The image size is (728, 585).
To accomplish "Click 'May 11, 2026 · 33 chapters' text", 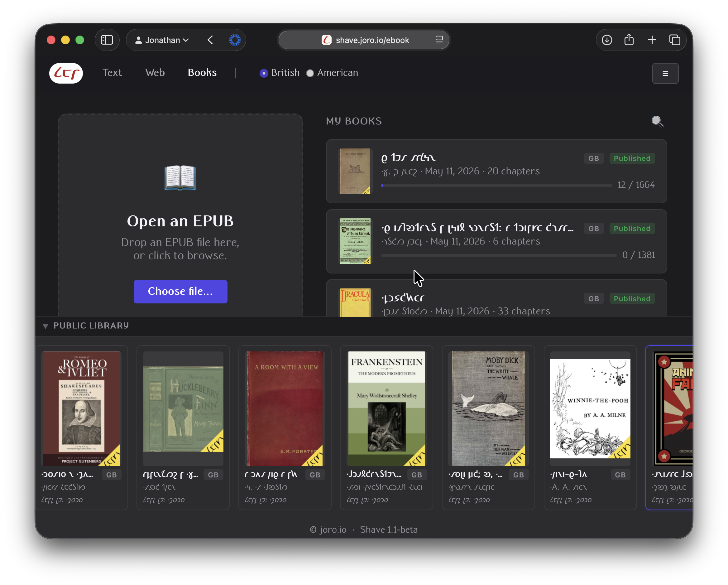I will pos(492,311).
